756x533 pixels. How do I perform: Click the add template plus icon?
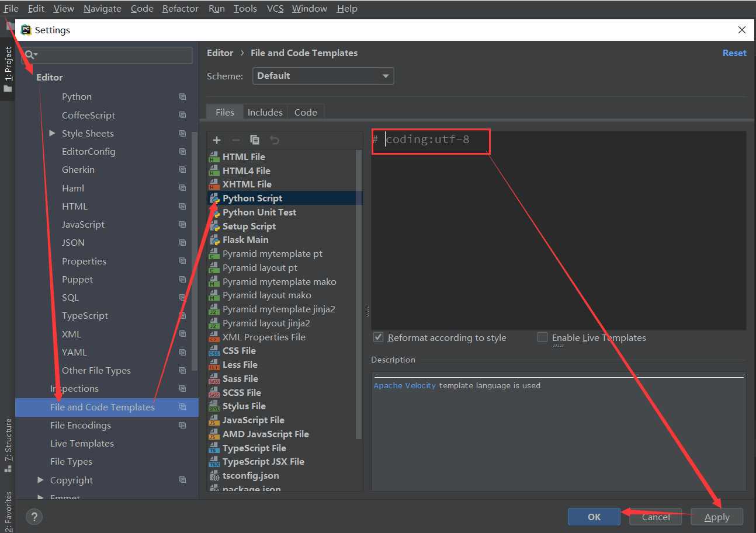(217, 140)
